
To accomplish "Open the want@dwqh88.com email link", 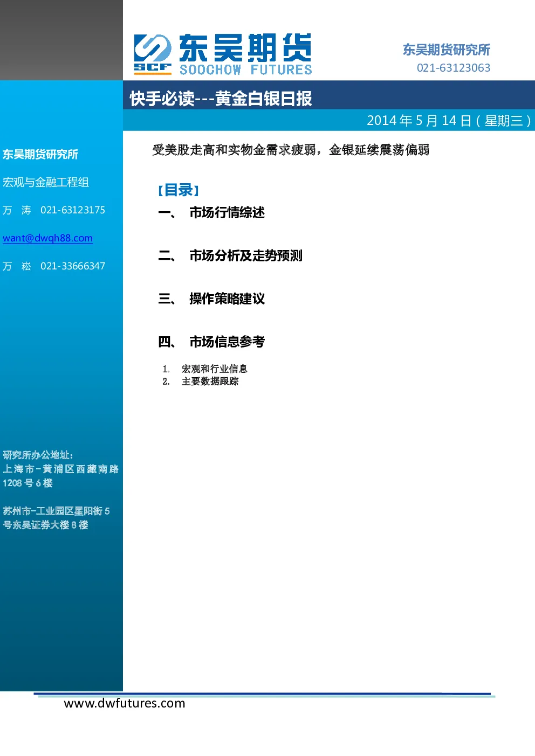I will tap(47, 238).
